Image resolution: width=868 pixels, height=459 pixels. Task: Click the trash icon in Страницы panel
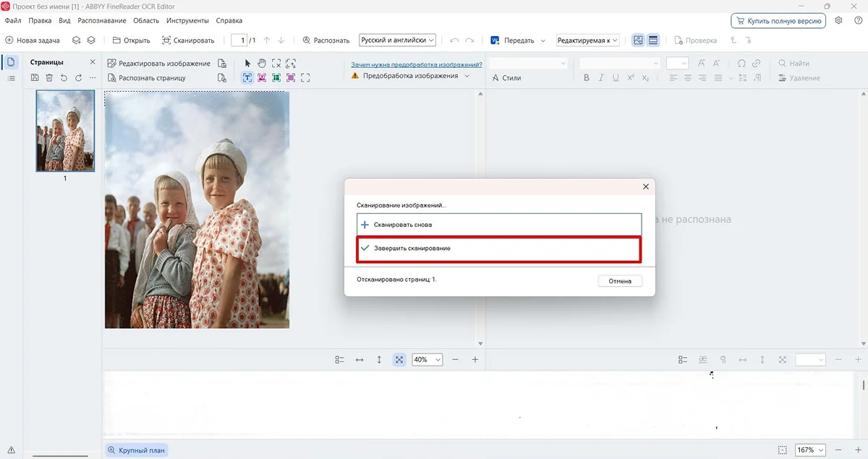[49, 77]
